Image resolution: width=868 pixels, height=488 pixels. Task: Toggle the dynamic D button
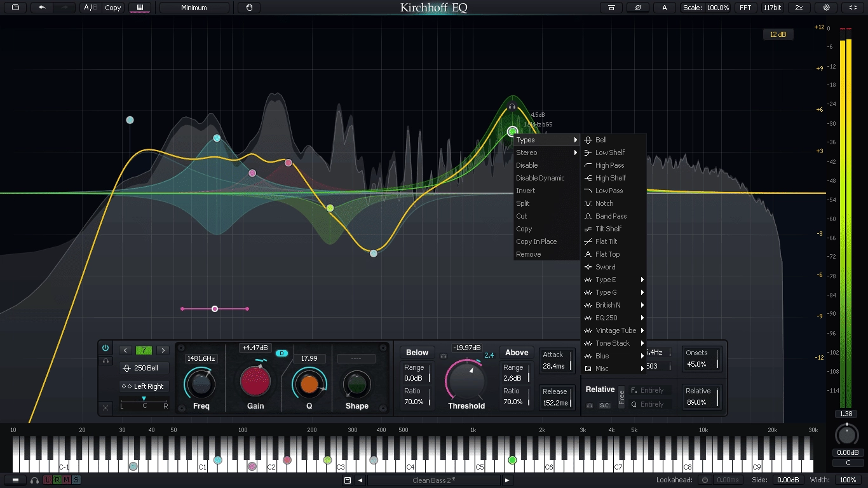(282, 353)
